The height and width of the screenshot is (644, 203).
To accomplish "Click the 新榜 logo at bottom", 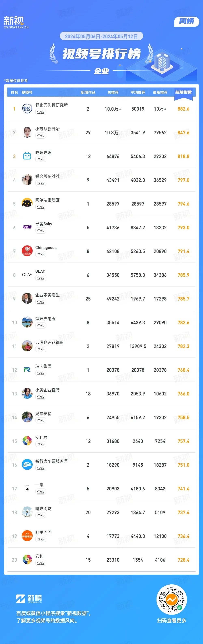I will [29, 598].
